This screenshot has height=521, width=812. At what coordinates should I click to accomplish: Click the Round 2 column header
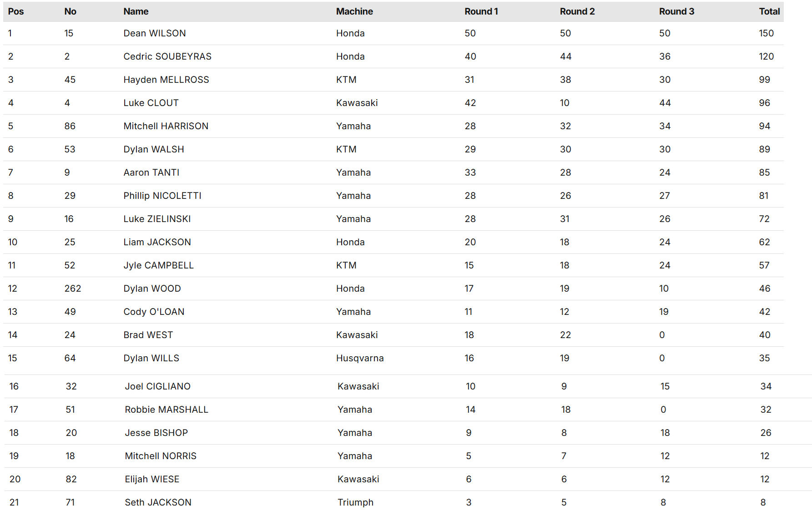click(x=577, y=12)
